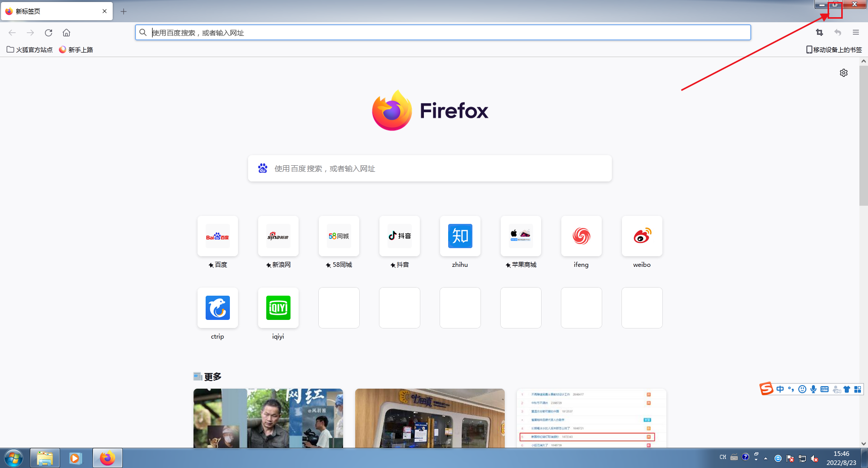Open the 网红 news article thumbnail
The width and height of the screenshot is (868, 468).
pos(268,418)
